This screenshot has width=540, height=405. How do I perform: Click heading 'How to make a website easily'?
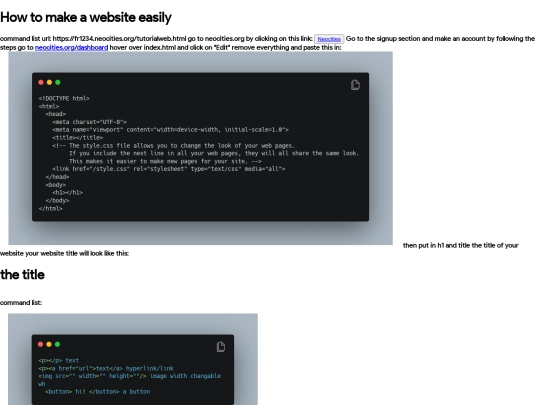pyautogui.click(x=86, y=17)
